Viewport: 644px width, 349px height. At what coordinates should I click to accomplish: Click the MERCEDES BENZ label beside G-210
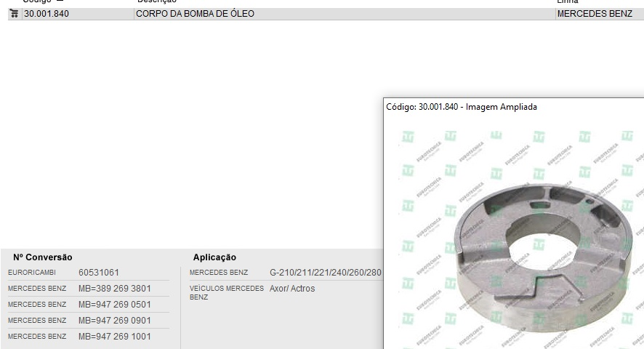point(219,273)
